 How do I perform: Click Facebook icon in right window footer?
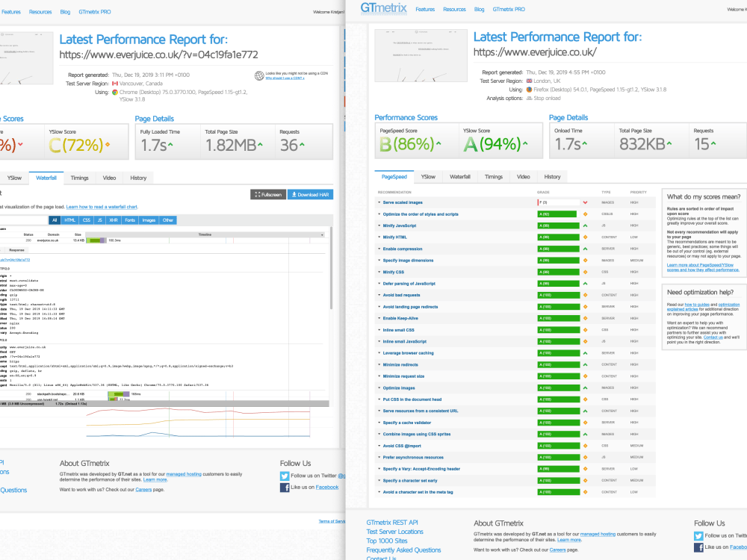click(x=698, y=547)
